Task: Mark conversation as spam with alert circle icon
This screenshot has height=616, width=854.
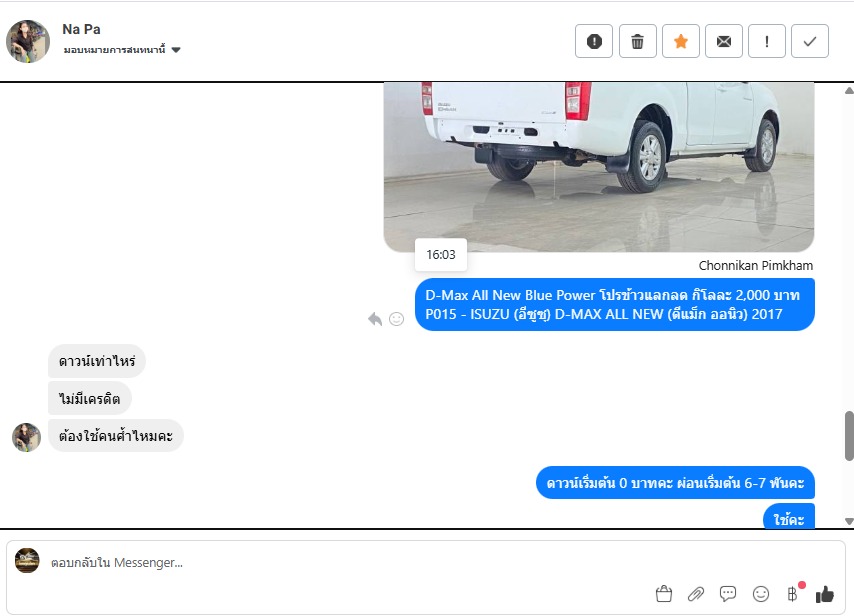Action: point(594,41)
